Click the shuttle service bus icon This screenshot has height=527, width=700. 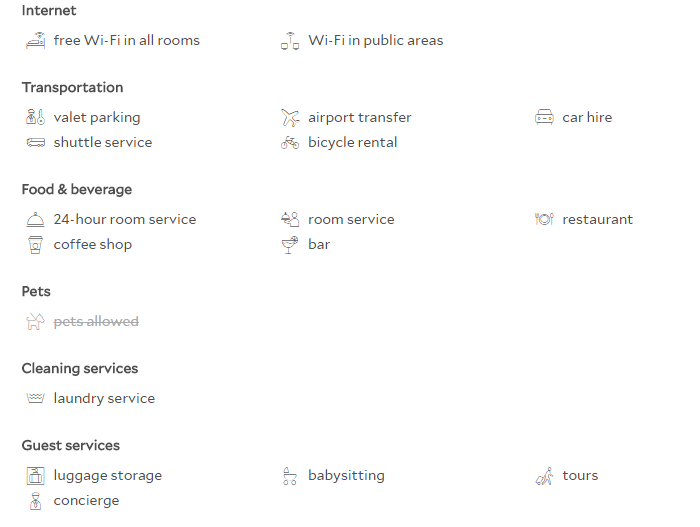click(36, 142)
